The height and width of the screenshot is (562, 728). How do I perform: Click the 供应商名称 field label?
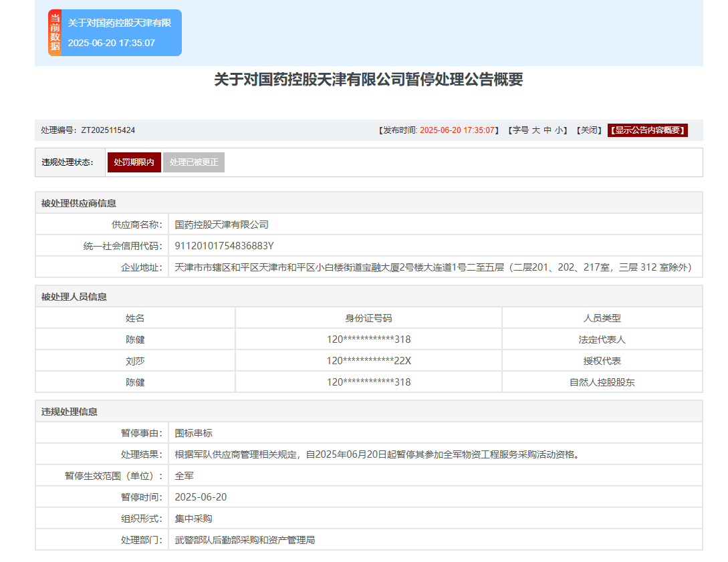point(137,225)
